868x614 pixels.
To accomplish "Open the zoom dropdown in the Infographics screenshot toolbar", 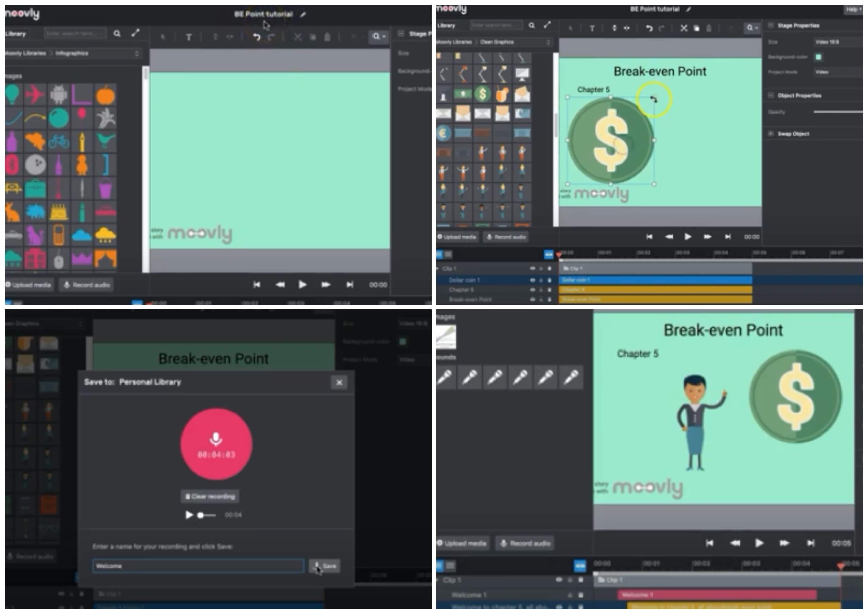I will pyautogui.click(x=378, y=37).
